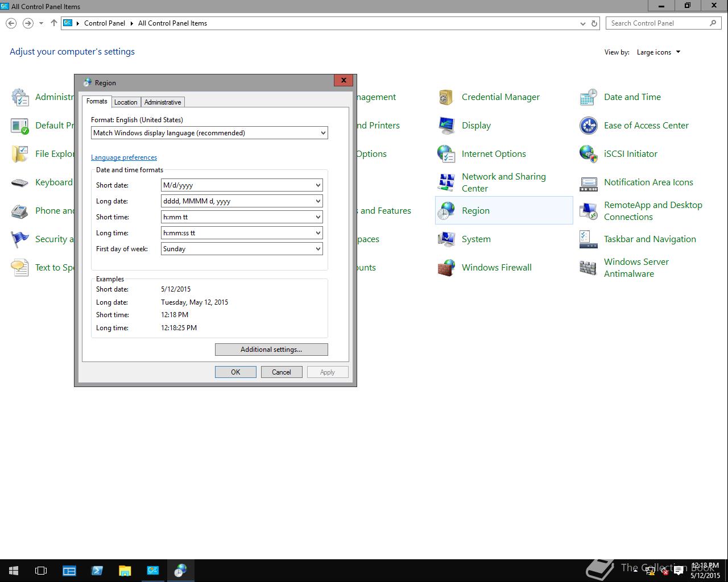Click the Keyboard icon
Image resolution: width=728 pixels, height=582 pixels.
click(x=20, y=182)
